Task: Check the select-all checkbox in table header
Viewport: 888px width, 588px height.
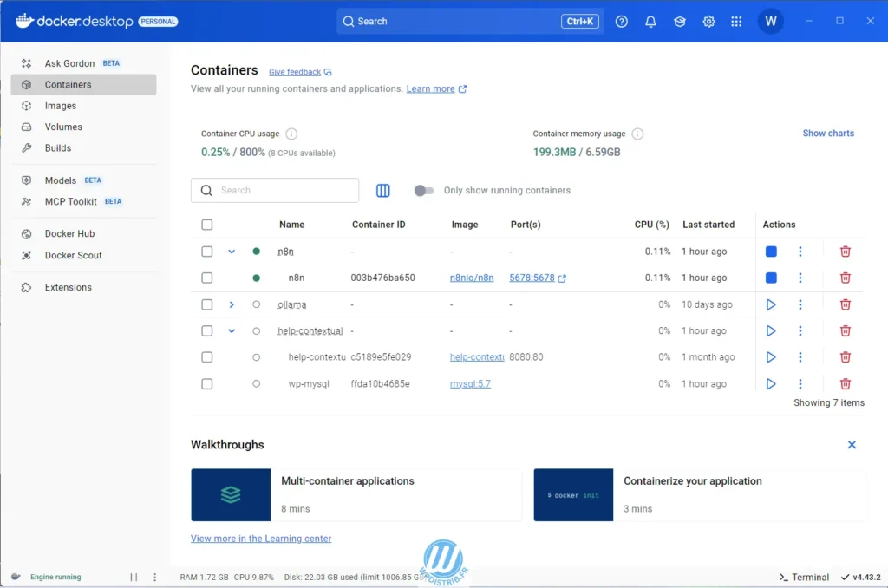Action: pyautogui.click(x=206, y=225)
